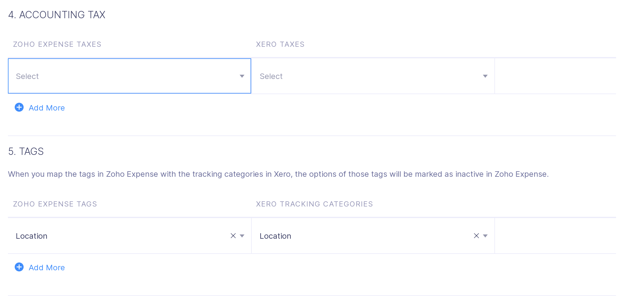Click Add More in the Tags section

[x=46, y=267]
